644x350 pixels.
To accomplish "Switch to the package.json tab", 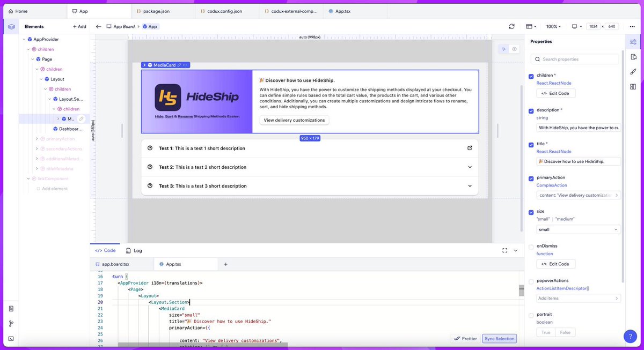I will coord(163,11).
